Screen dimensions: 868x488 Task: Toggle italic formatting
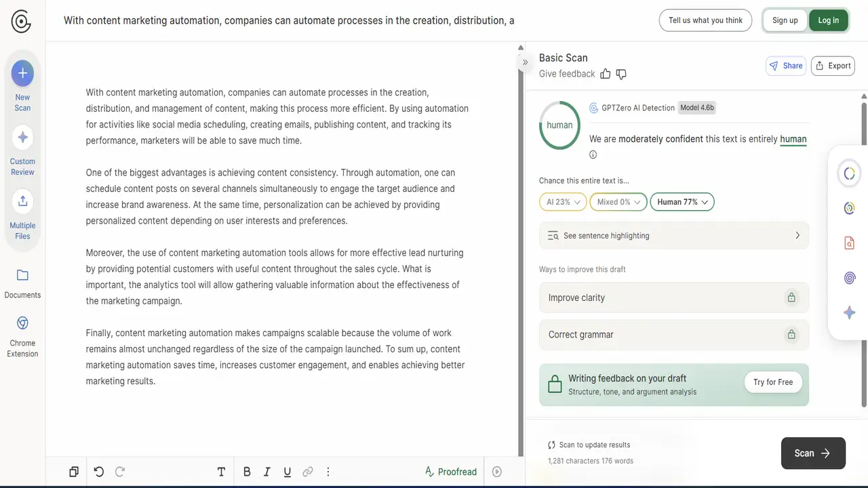267,472
